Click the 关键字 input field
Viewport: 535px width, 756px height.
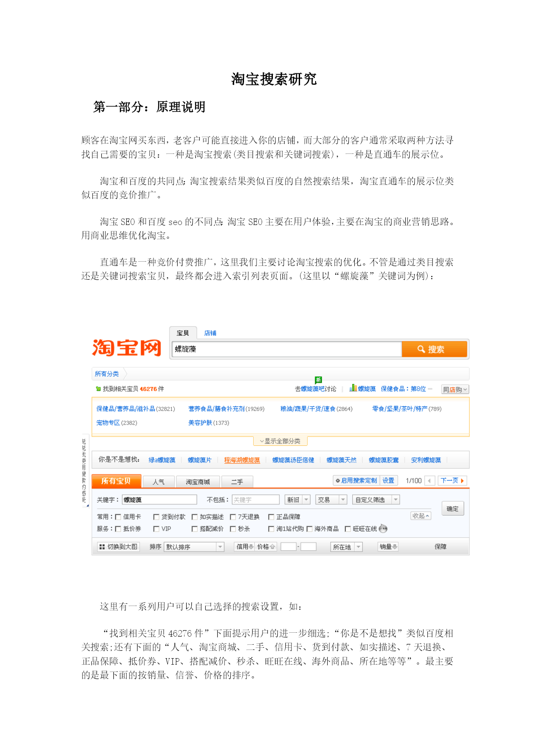coord(159,500)
